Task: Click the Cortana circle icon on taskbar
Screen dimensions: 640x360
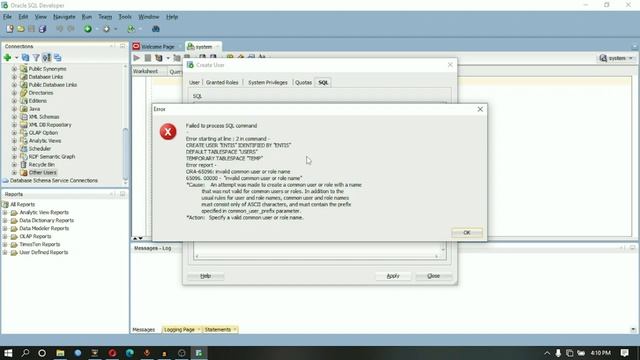Action: (42, 353)
